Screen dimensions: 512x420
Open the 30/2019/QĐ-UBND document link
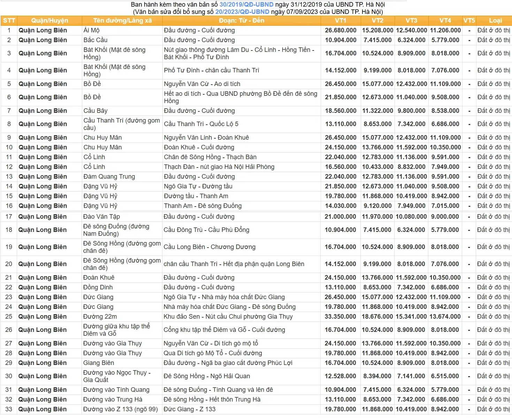[246, 5]
